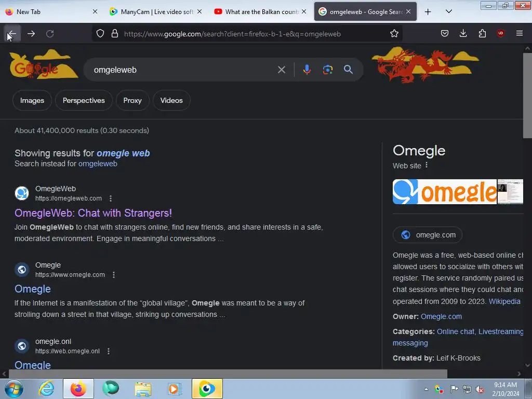The height and width of the screenshot is (399, 532).
Task: Open options for OmegleWeb result
Action: coord(111,198)
